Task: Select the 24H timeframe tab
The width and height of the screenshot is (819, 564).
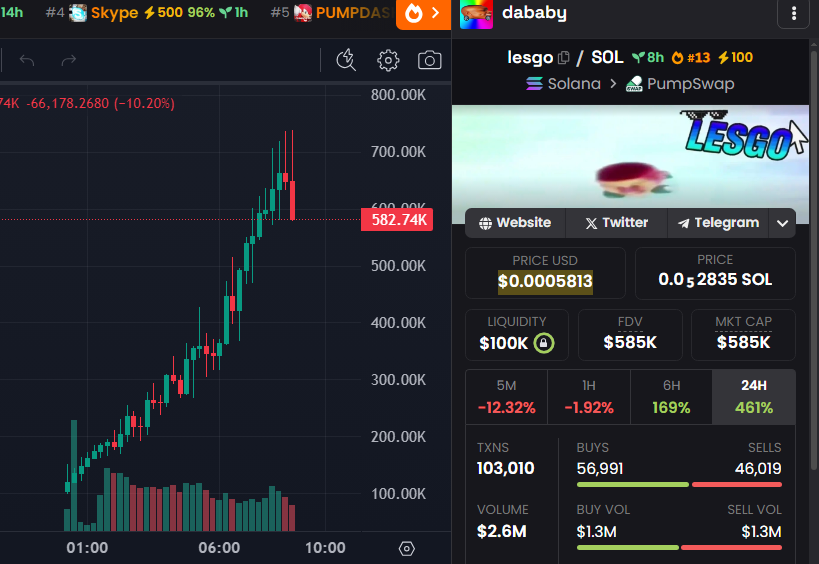Action: point(754,397)
